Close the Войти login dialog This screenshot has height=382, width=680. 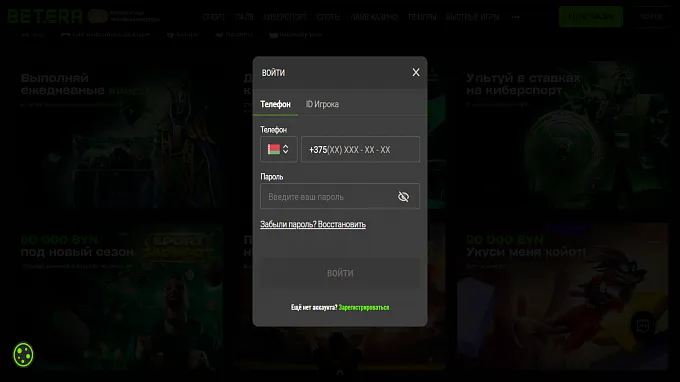(415, 72)
